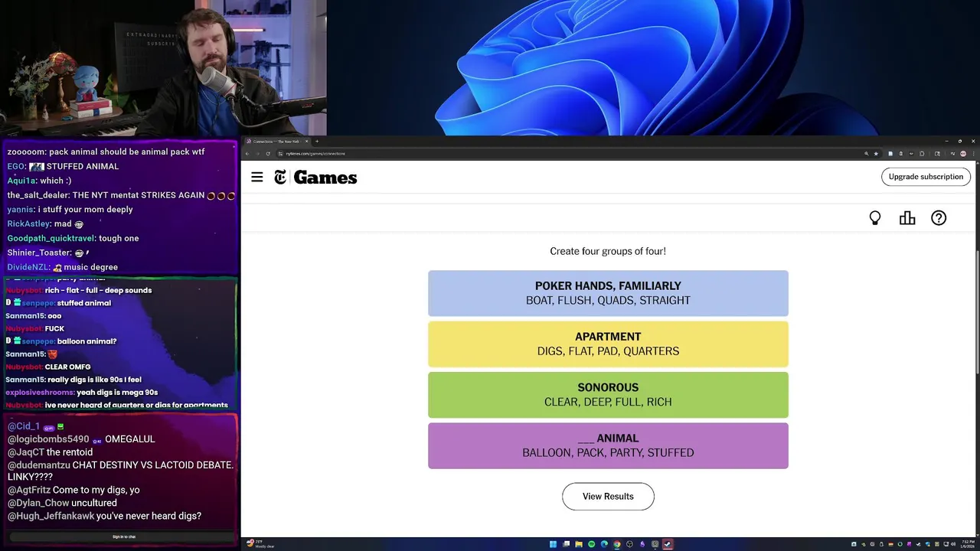Click the_salt_dealer NYT mentat message

121,195
